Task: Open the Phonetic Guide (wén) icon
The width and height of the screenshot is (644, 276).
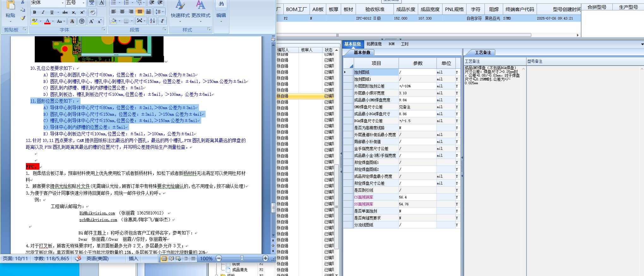Action: [92, 3]
